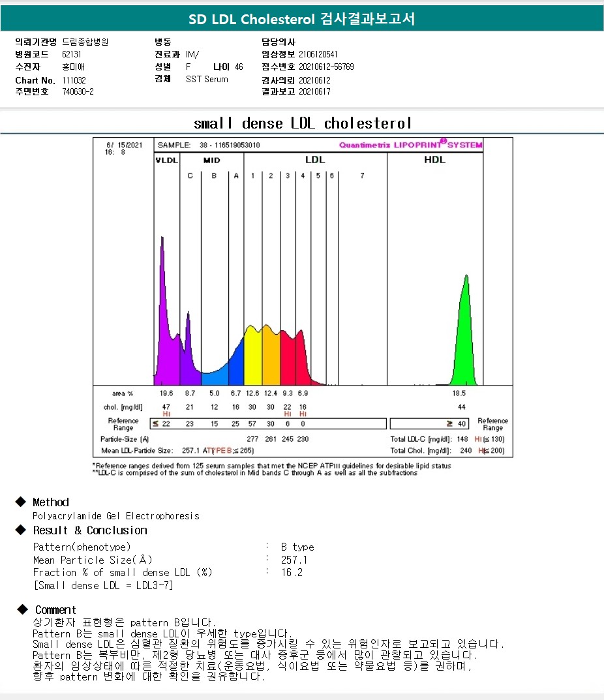
Task: Select the small dense LDL fraction '16.2'
Action: click(x=292, y=572)
